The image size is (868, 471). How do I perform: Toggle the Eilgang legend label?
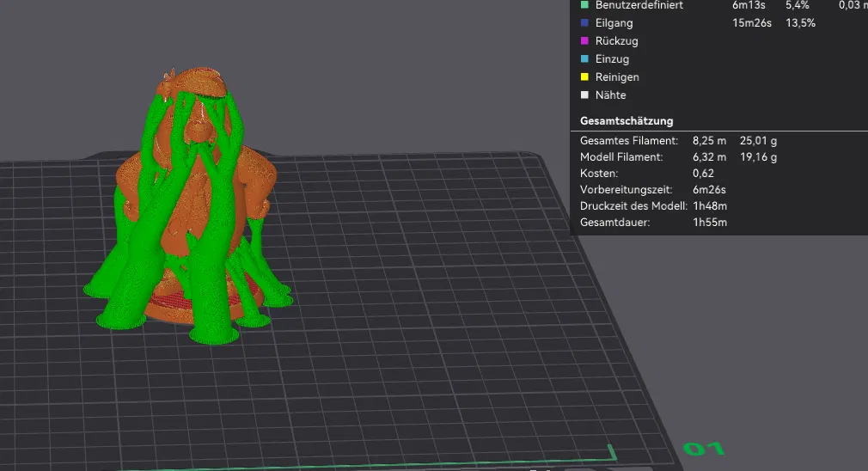[x=614, y=23]
